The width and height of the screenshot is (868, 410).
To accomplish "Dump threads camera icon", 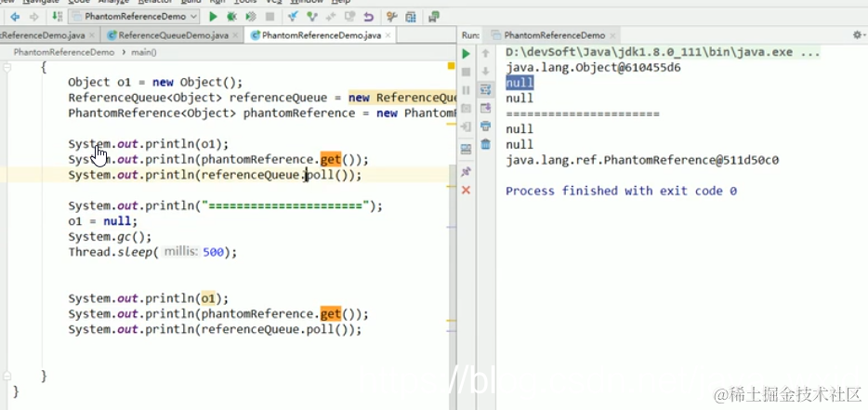I will (467, 108).
